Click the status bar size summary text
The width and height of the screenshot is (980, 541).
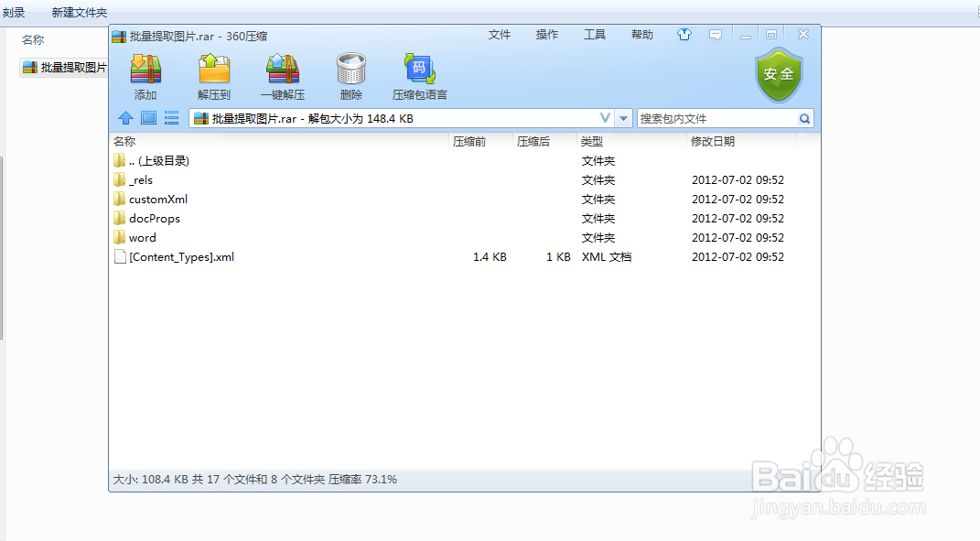255,480
